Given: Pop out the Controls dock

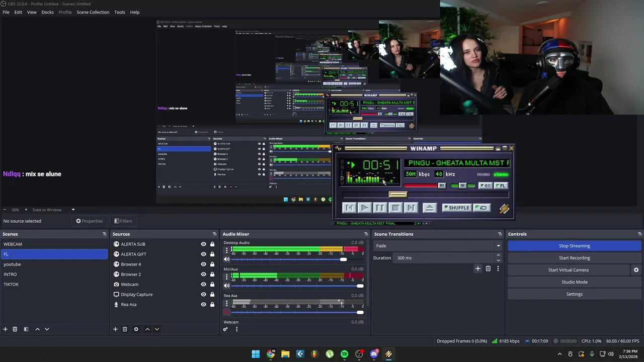Looking at the screenshot, I should [639, 234].
